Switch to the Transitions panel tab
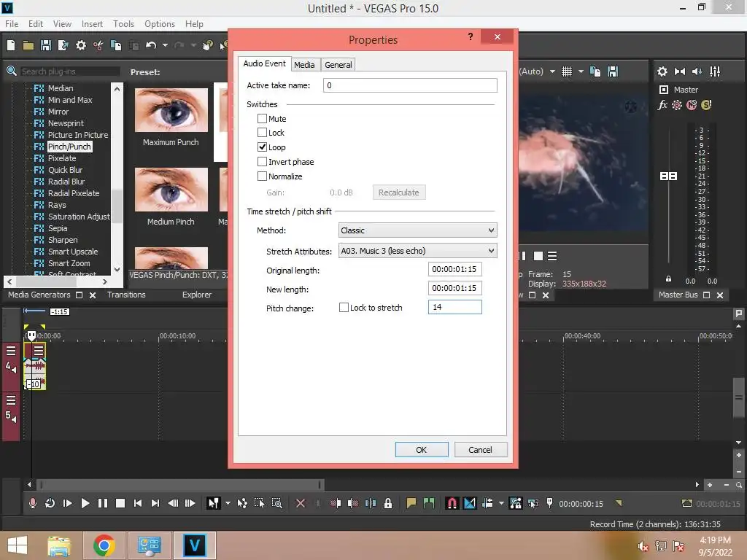The width and height of the screenshot is (747, 560). tap(126, 295)
